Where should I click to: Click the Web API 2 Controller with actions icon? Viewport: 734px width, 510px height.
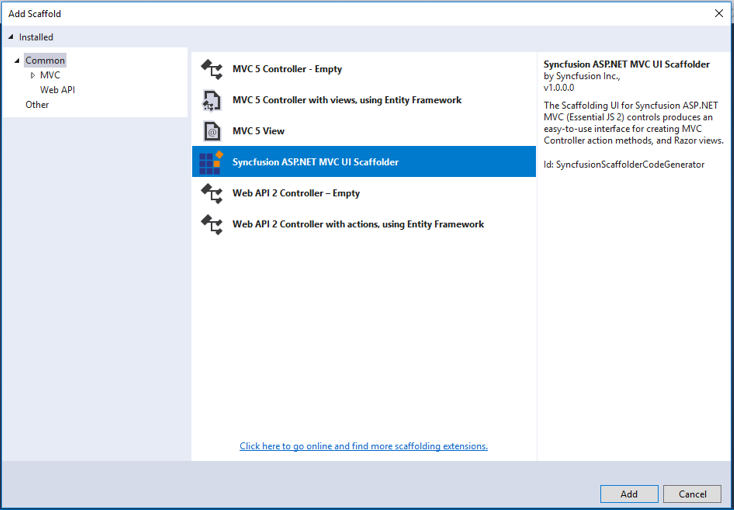[x=212, y=224]
